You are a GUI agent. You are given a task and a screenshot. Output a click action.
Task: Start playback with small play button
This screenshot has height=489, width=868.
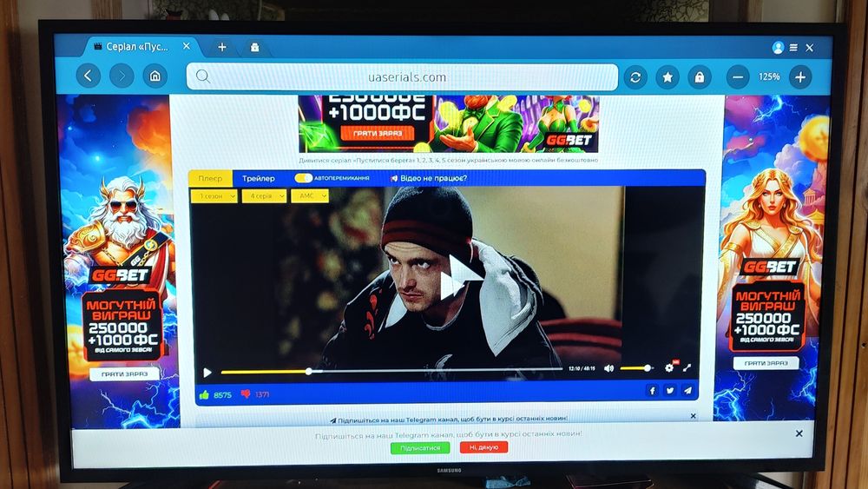coord(207,372)
